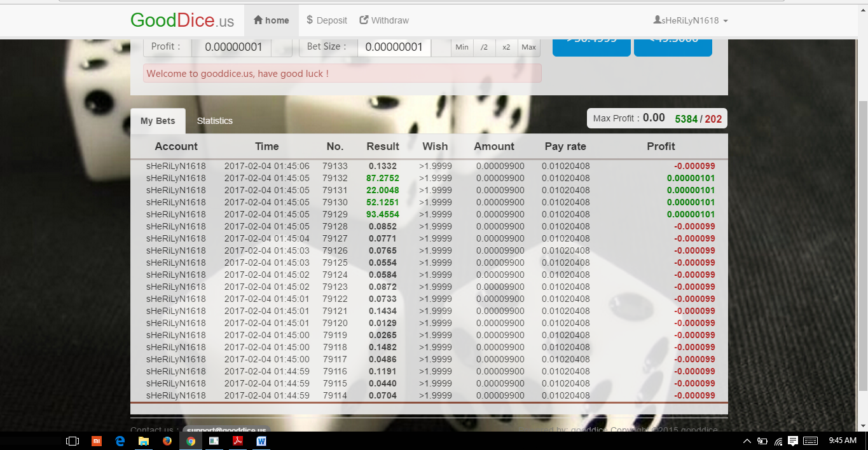Select bet number 79133
This screenshot has width=868, height=450.
335,166
